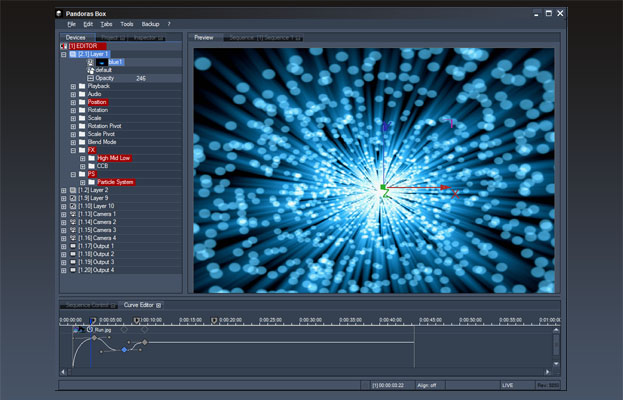623x400 pixels.
Task: Click the EDITOR site icon
Action: [x=64, y=46]
